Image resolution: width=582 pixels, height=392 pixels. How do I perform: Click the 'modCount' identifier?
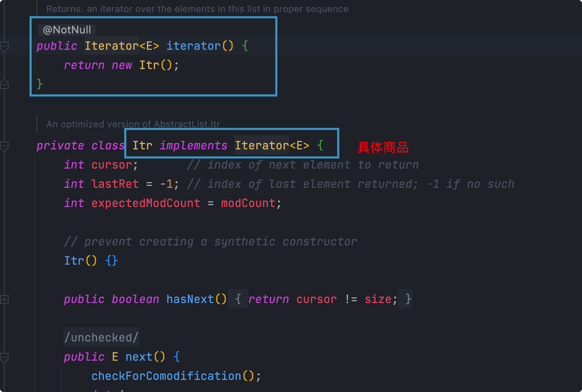(x=248, y=203)
